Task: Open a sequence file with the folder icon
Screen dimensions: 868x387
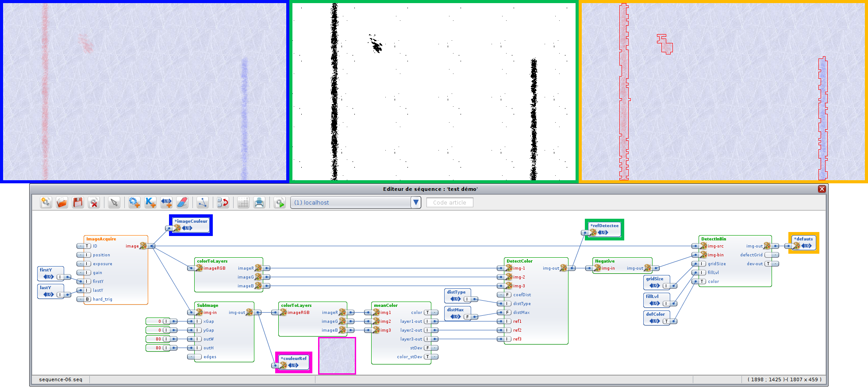Action: 61,202
